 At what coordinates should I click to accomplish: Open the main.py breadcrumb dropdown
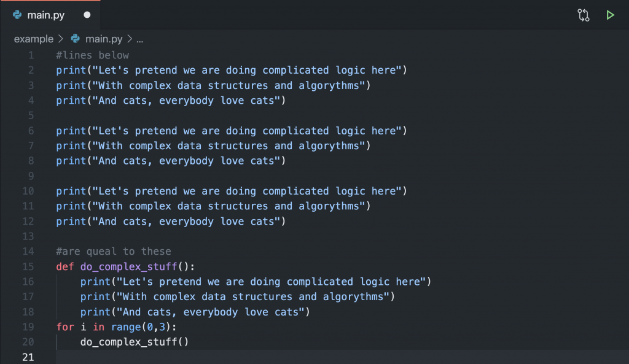click(x=104, y=39)
